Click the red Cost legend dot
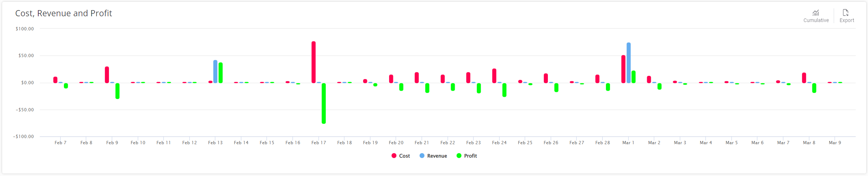 [394, 156]
